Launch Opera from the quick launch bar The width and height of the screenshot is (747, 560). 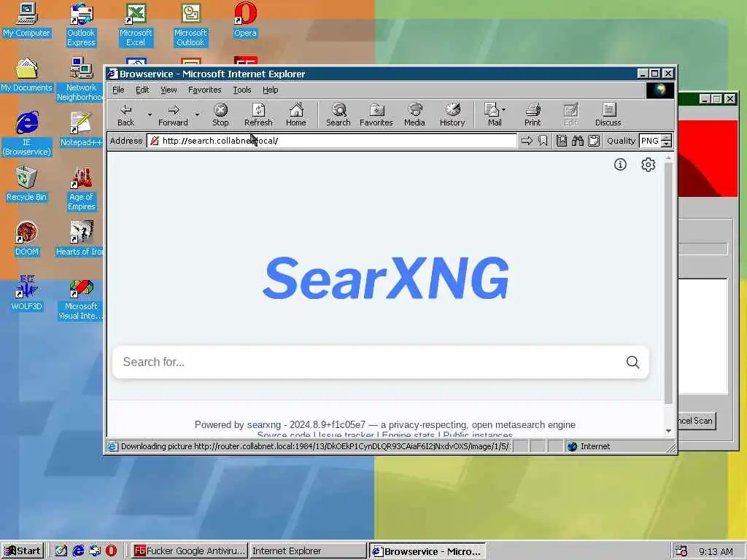pos(111,551)
